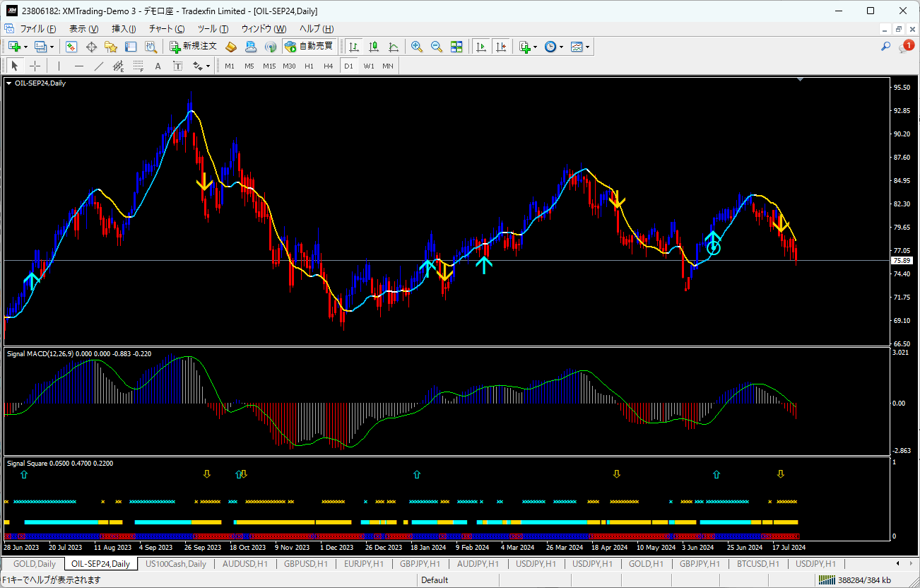Switch to the EURJPY,H1 chart tab

[x=365, y=563]
